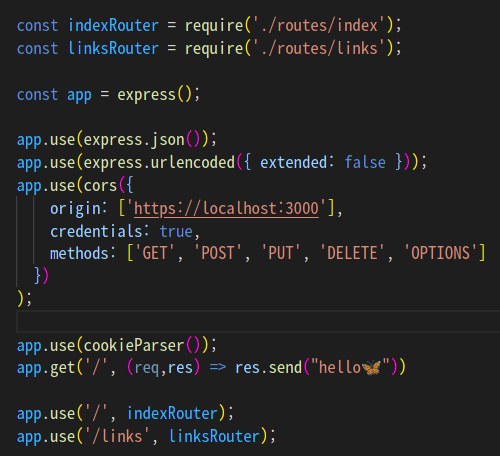Click the https://localhost:3000 URL link
The height and width of the screenshot is (456, 500).
226,209
